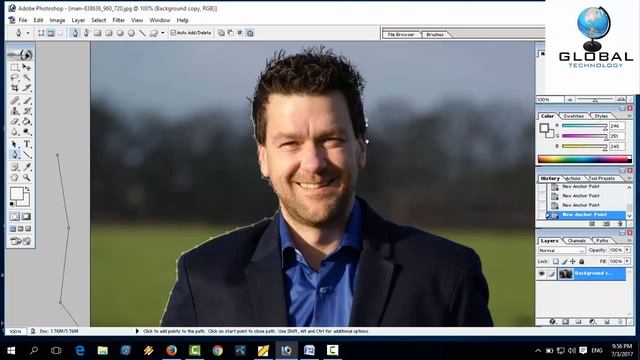The height and width of the screenshot is (360, 640).
Task: Open the Opacity slider arrow
Action: pyautogui.click(x=627, y=250)
